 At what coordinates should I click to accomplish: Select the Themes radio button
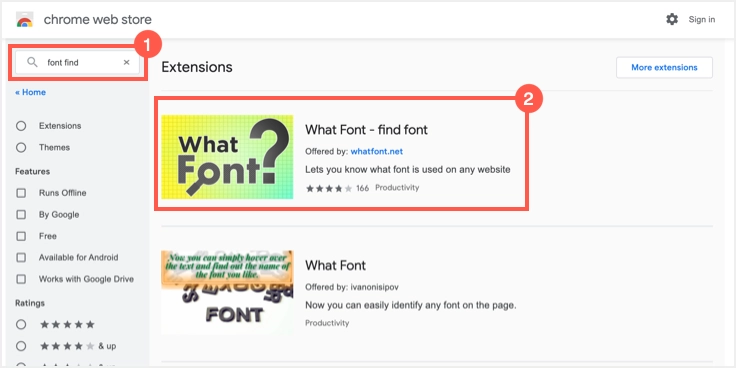click(x=21, y=147)
